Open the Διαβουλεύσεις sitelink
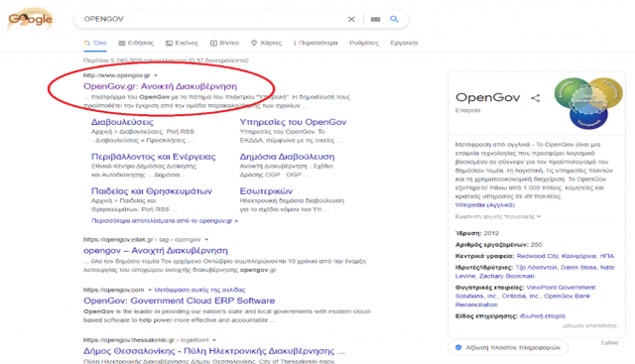 coord(122,122)
